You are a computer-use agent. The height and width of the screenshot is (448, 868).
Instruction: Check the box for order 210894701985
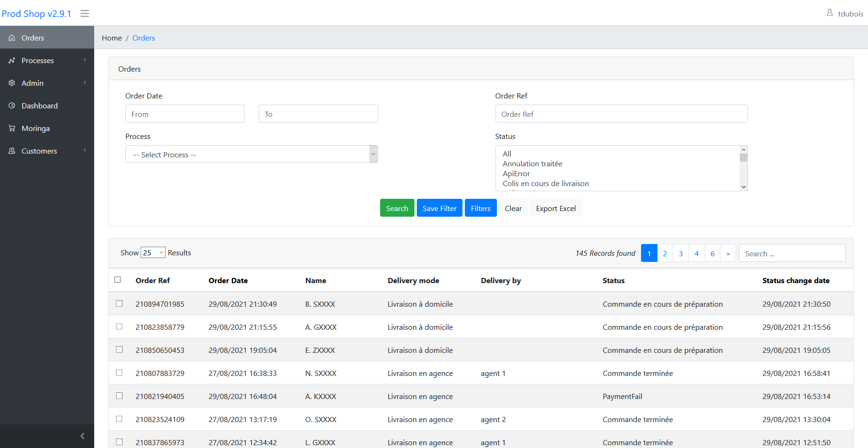[x=119, y=304]
